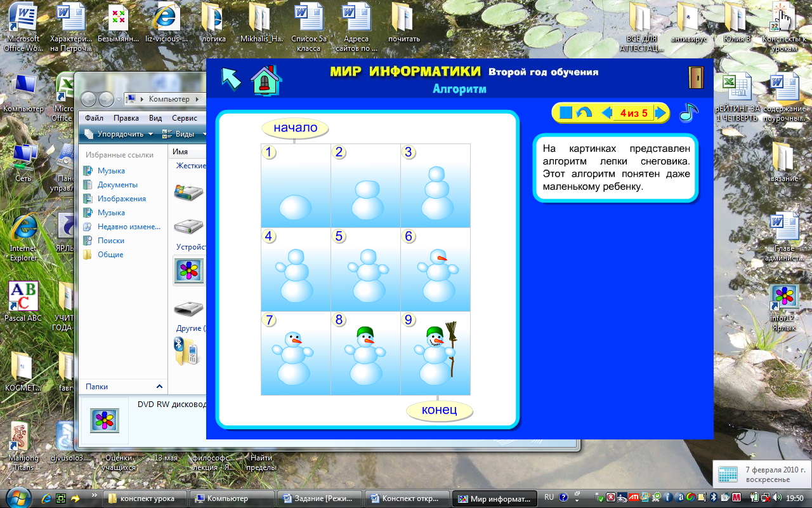Viewport: 812px width, 508px height.
Task: Select snowman picture step 9 with broom
Action: click(436, 353)
